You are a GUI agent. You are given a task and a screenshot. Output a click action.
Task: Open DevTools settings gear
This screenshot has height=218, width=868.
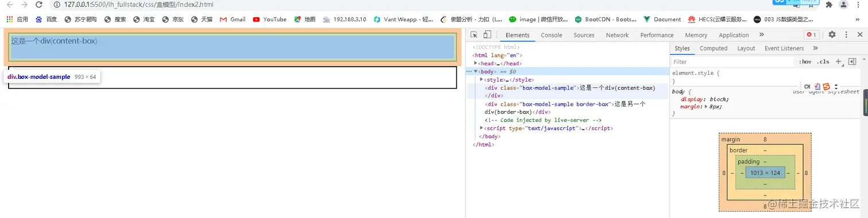[832, 35]
